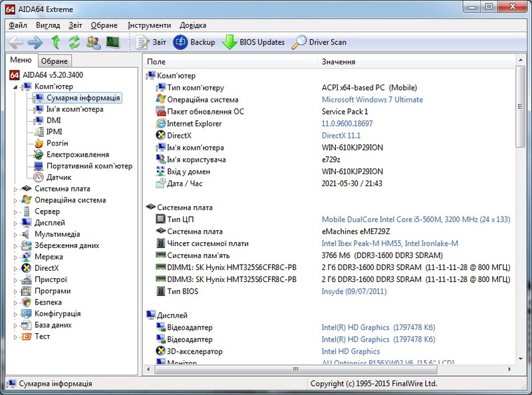Click the Driver Scan toolbar button
Viewport: 532px width, 395px height.
click(x=319, y=43)
